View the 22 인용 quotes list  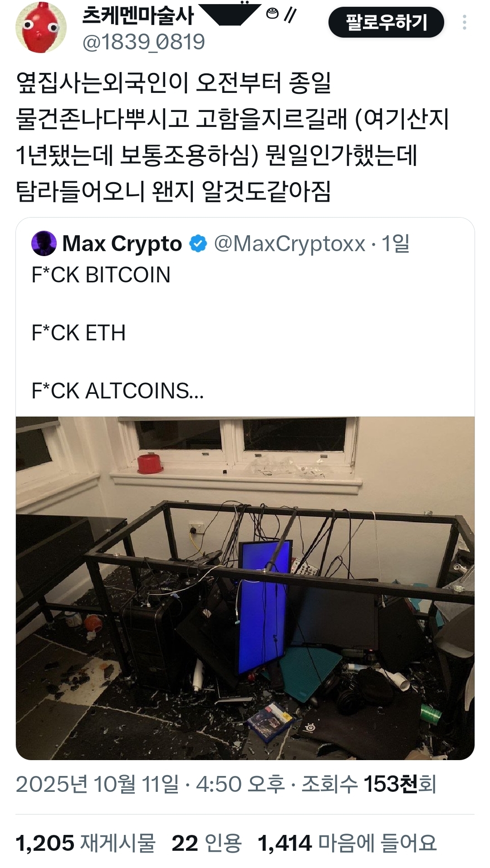coord(206,844)
